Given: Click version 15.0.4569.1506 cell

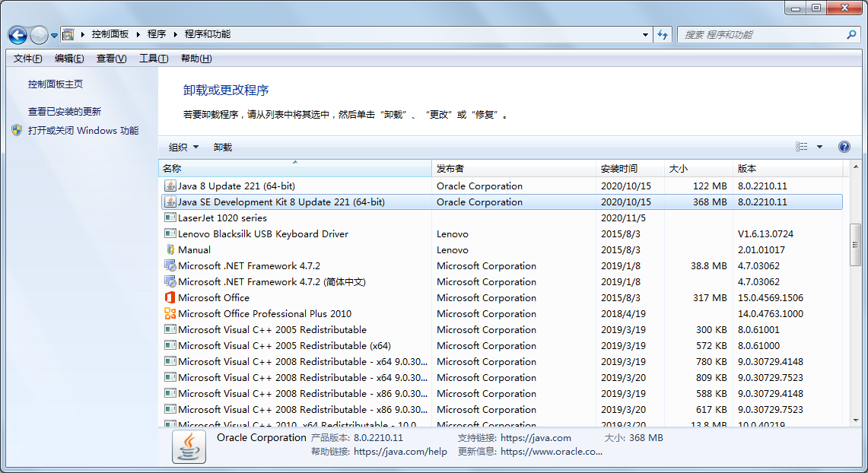Looking at the screenshot, I should [x=771, y=297].
